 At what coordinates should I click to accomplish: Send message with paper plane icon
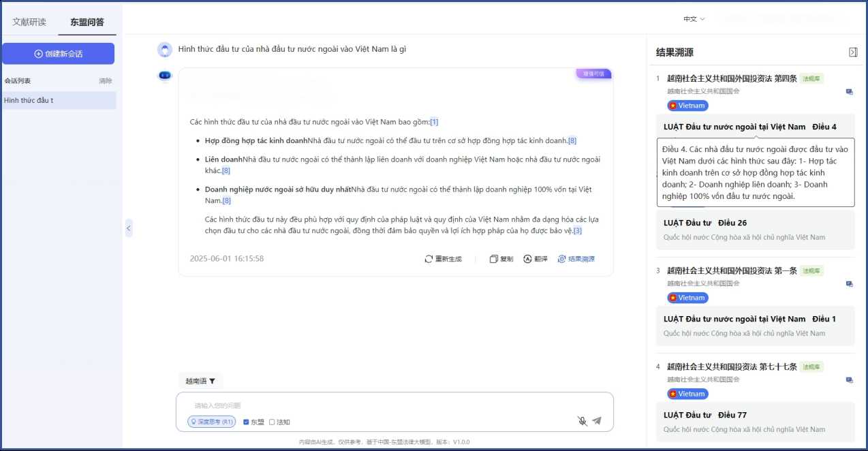(x=597, y=421)
